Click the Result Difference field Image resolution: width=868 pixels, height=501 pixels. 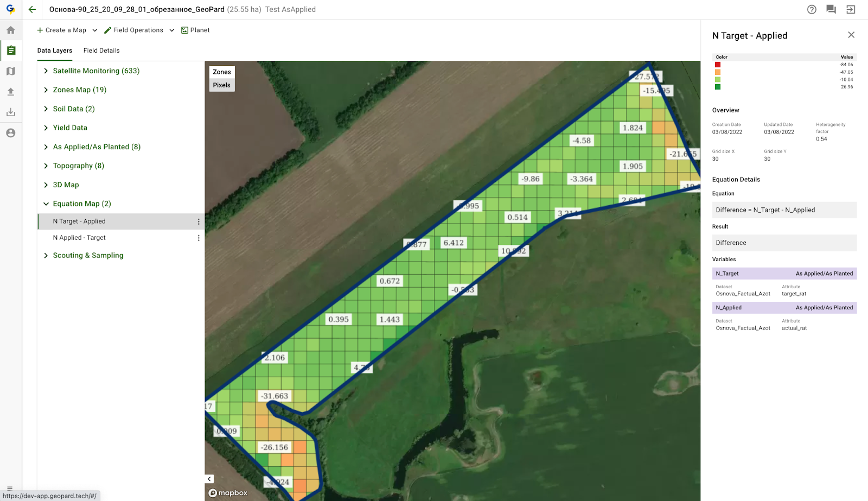pyautogui.click(x=784, y=243)
